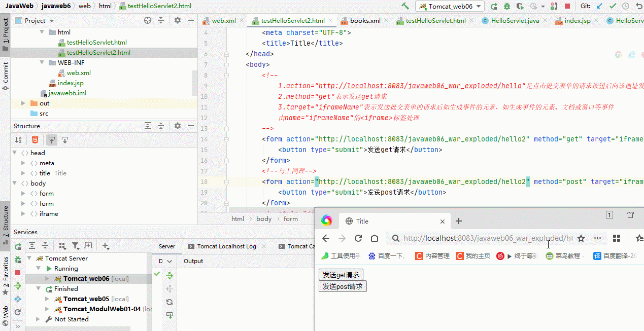Click the Build project hammer icon
Screen dimensions: 644x331
(x=405, y=6)
